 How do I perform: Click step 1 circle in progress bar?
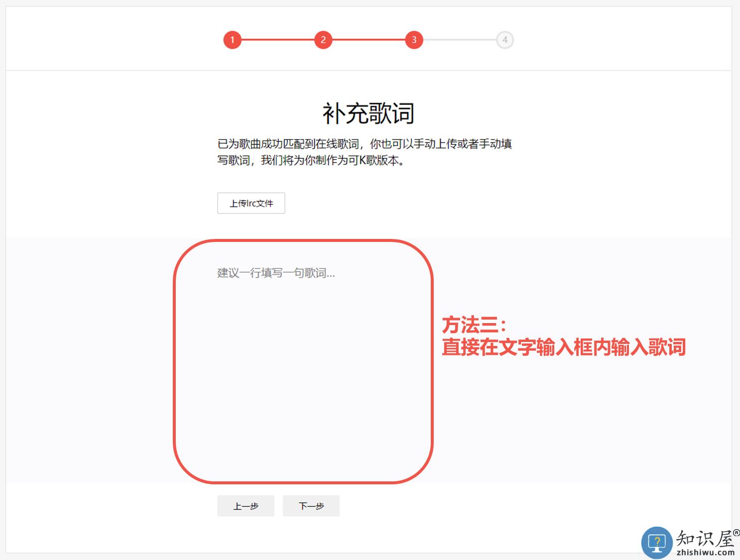click(x=232, y=40)
